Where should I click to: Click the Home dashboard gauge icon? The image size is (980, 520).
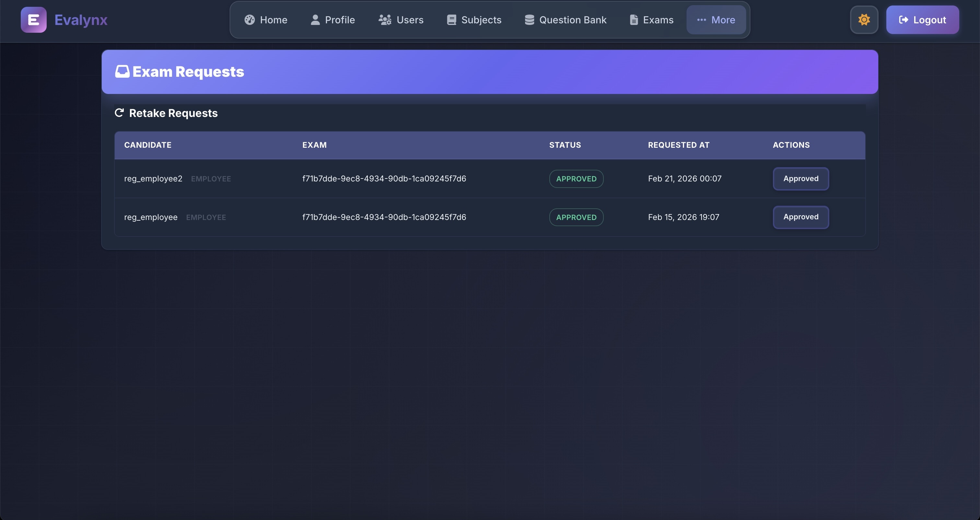point(250,20)
